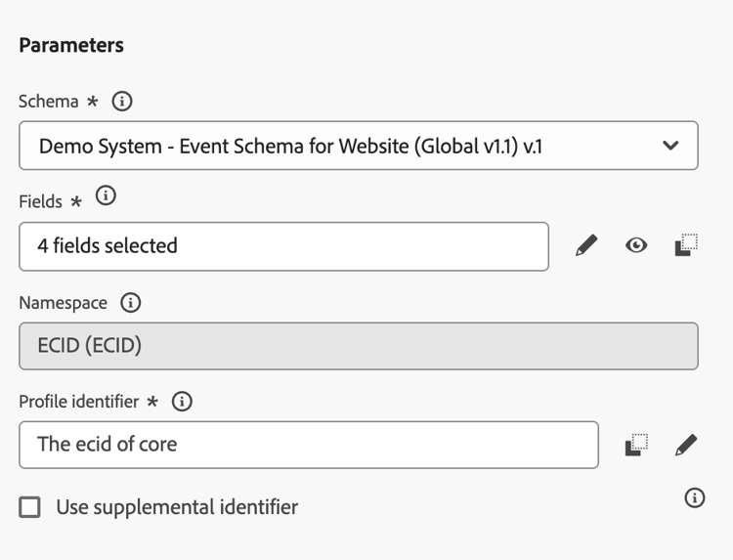Click the "Use supplemental identifier" label

point(177,507)
